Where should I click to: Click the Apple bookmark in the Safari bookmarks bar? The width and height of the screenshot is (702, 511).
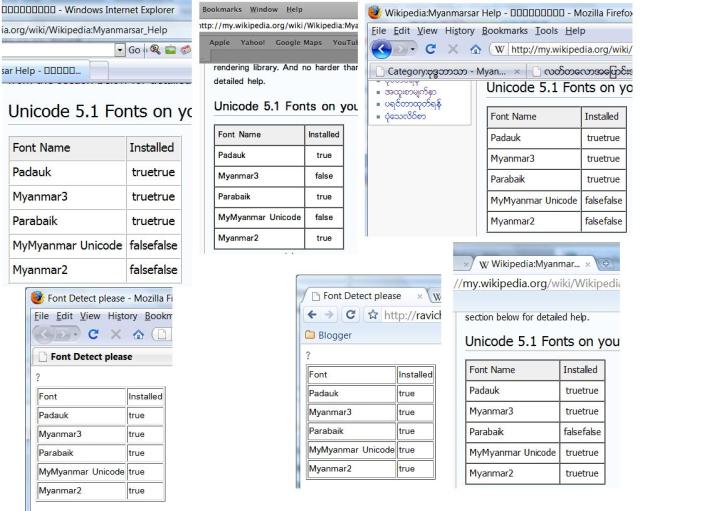pyautogui.click(x=219, y=43)
